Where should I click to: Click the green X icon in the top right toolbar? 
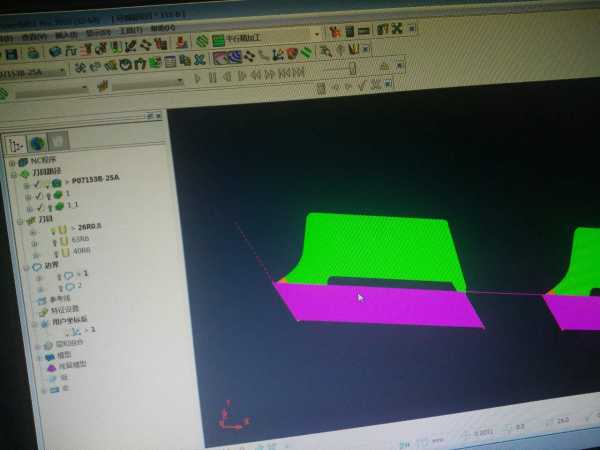pyautogui.click(x=397, y=29)
